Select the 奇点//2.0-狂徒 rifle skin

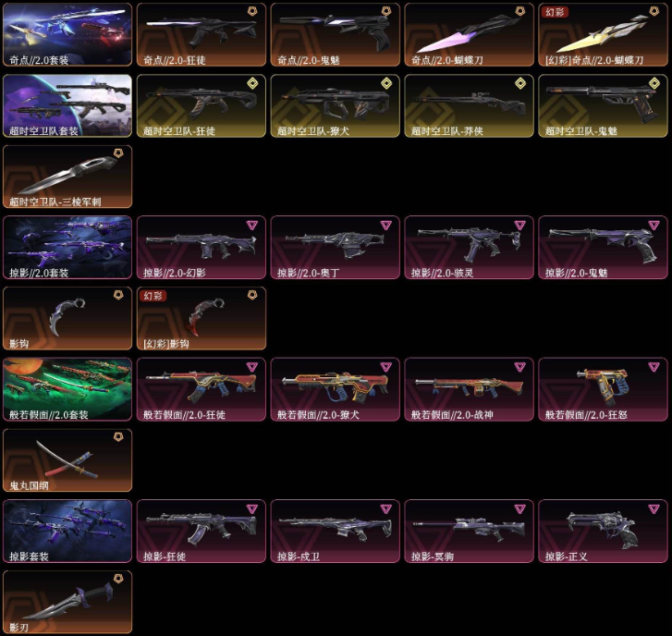point(201,35)
